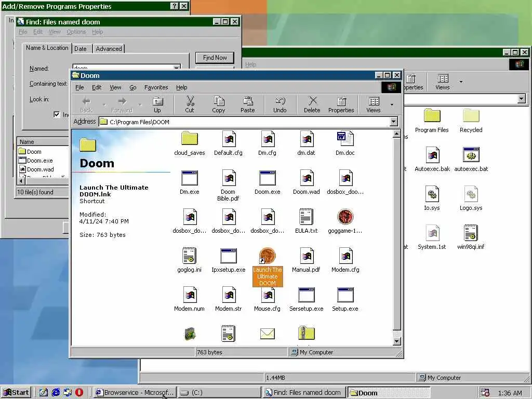Open the Forward history dropdown arrow

click(x=140, y=105)
